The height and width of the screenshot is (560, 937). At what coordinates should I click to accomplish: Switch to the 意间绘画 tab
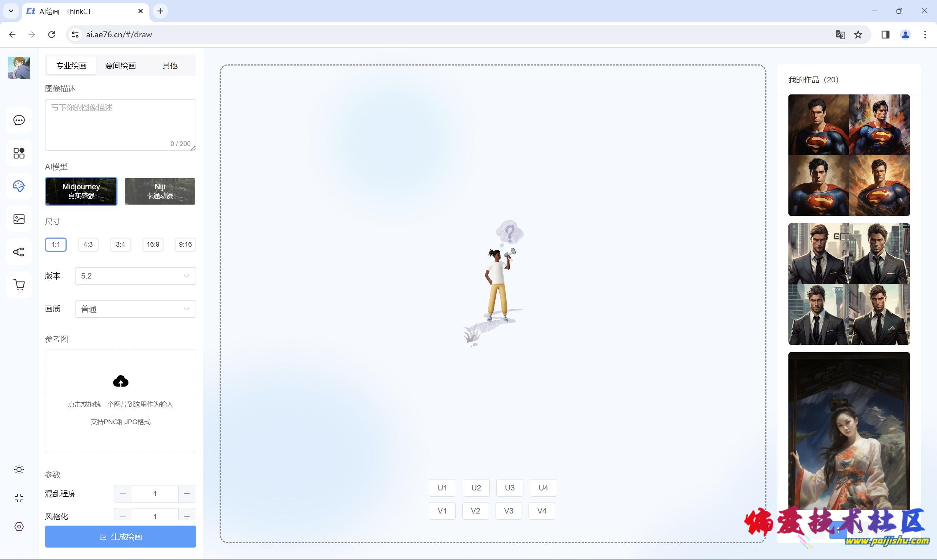click(x=120, y=66)
